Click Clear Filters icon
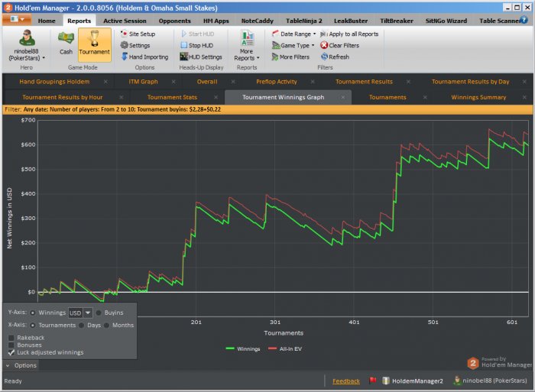 click(325, 45)
